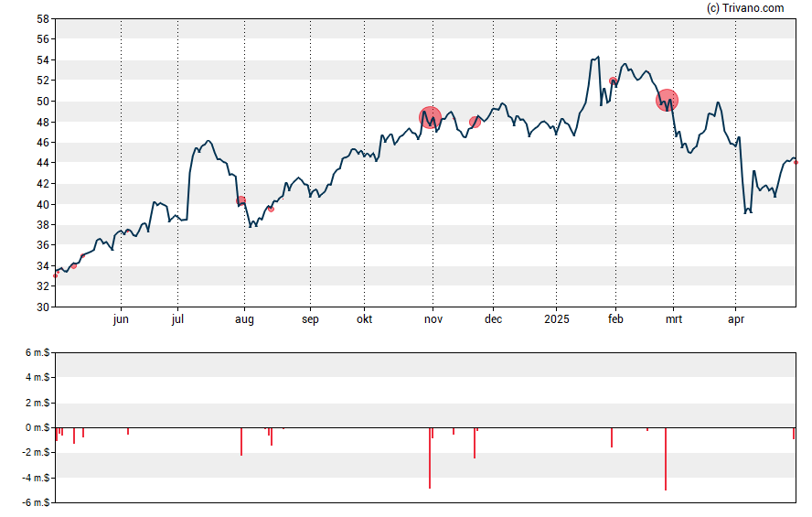Click the large red bubble near March
This screenshot has height=517, width=812.
click(x=667, y=100)
